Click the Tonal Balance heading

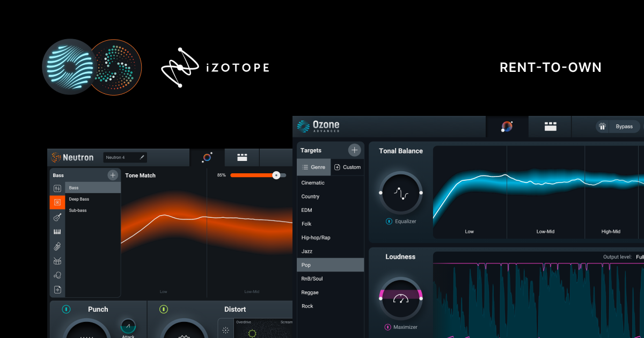tap(401, 151)
